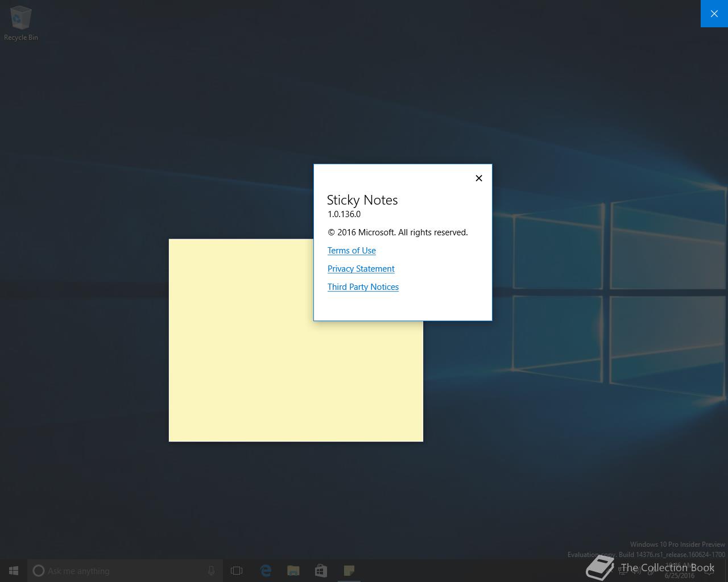Select the Sticky Notes taskbar icon
The height and width of the screenshot is (582, 728).
[x=349, y=571]
